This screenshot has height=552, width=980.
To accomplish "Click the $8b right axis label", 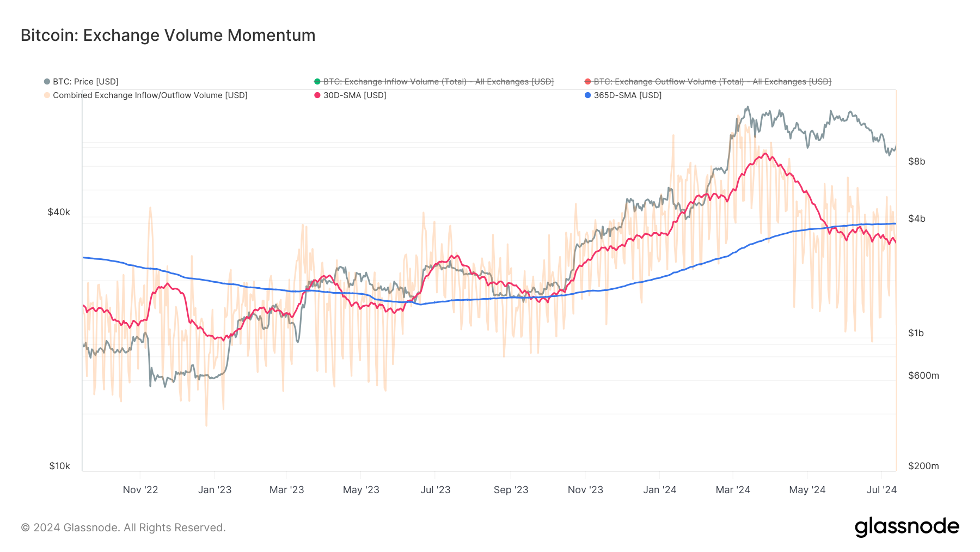I will click(x=917, y=161).
